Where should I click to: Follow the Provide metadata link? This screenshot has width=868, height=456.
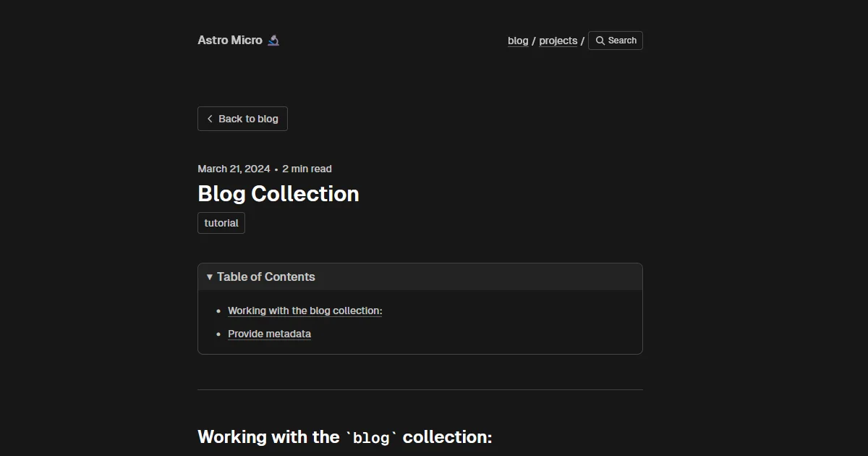[x=269, y=334]
